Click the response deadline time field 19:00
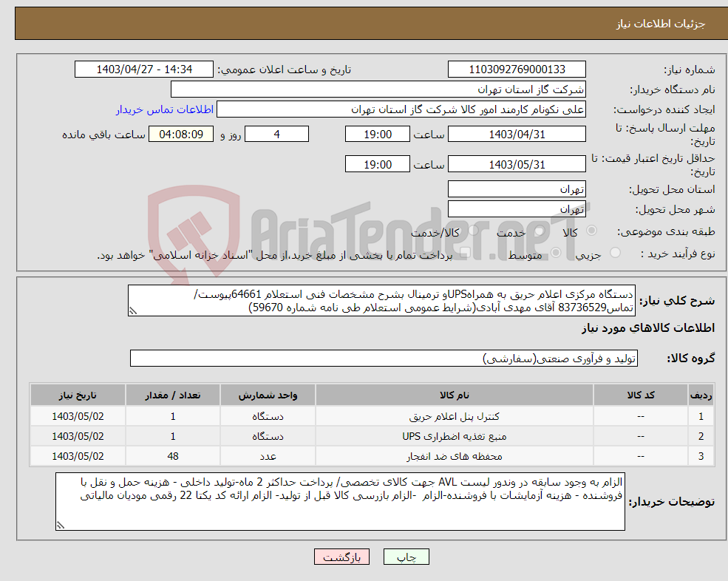 coord(378,135)
